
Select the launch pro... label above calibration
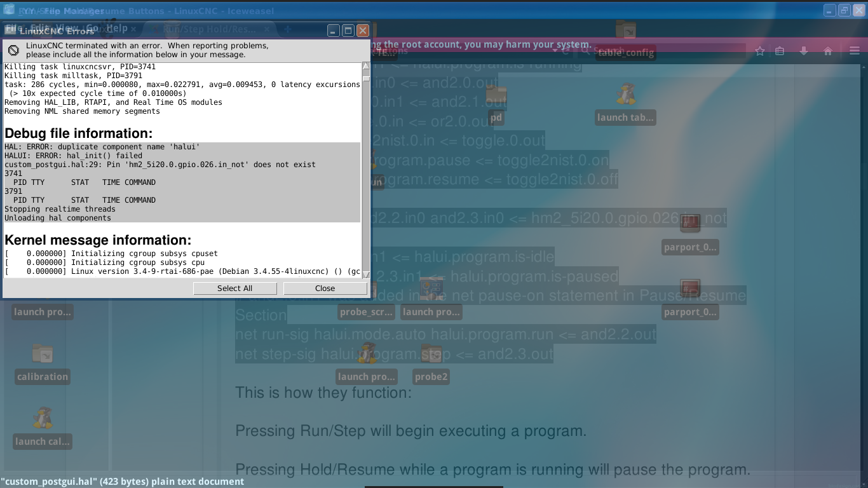43,312
